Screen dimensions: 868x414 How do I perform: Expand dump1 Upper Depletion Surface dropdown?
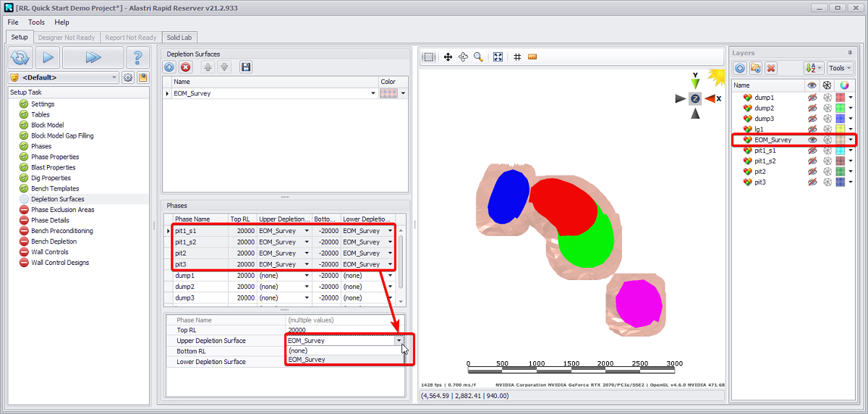pos(307,276)
